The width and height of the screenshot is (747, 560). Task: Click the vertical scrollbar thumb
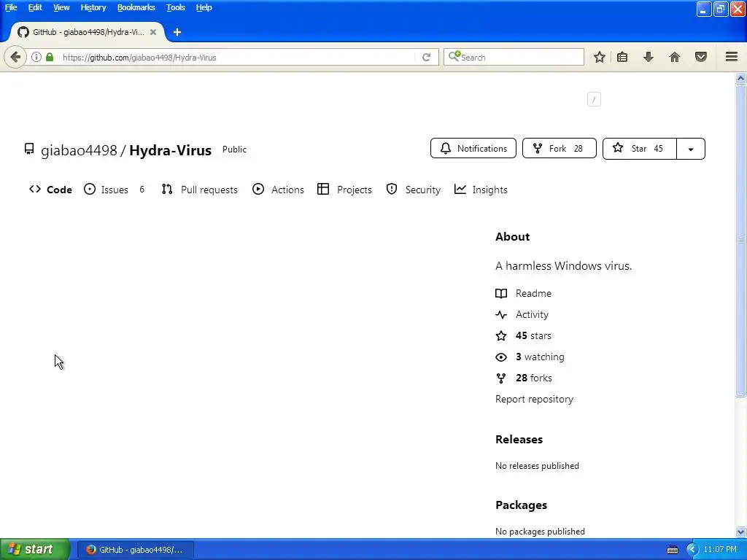(x=740, y=241)
